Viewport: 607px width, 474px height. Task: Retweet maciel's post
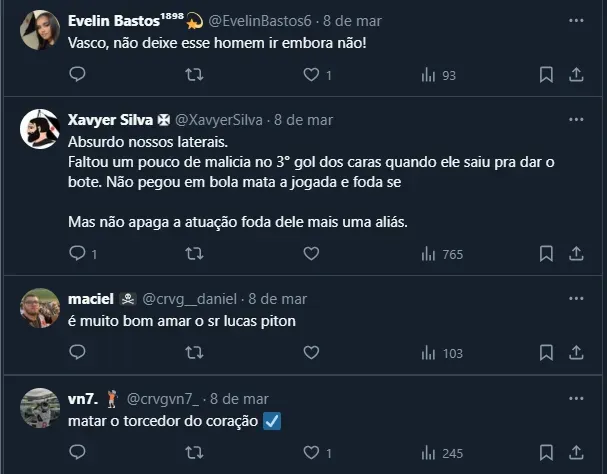(195, 352)
